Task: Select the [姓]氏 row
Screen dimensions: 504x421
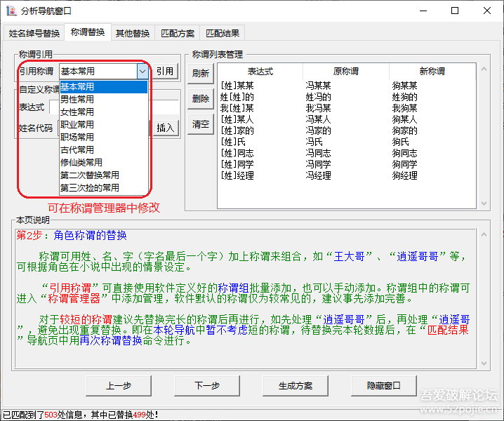Action: (347, 142)
